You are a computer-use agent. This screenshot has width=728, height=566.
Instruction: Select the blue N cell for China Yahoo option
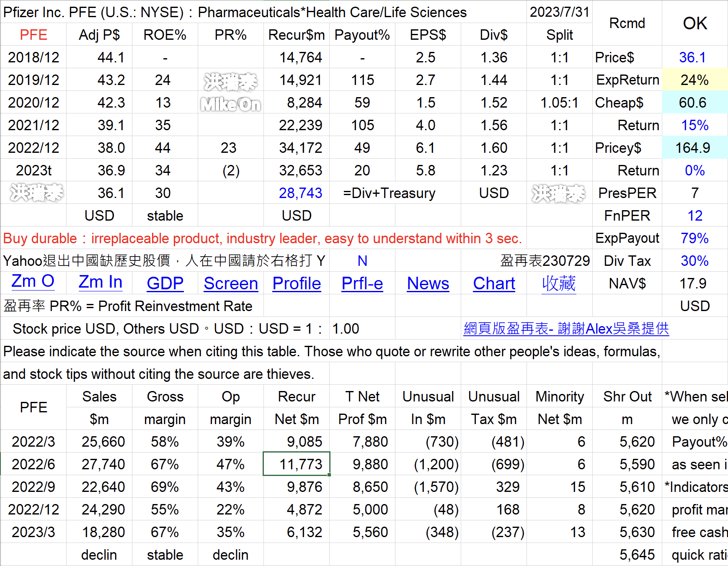pyautogui.click(x=362, y=261)
